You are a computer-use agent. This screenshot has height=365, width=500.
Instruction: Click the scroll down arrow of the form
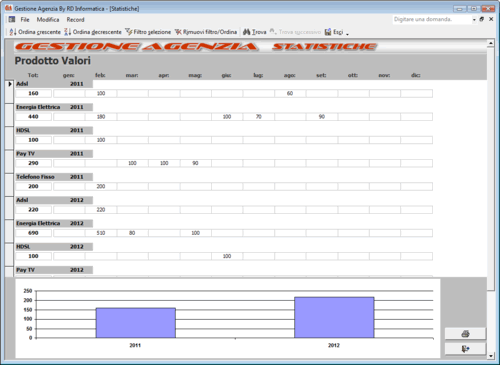pyautogui.click(x=491, y=356)
